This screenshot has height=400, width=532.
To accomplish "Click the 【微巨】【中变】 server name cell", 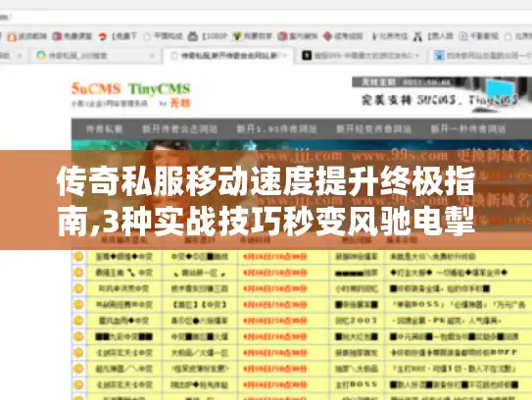I will (x=200, y=304).
